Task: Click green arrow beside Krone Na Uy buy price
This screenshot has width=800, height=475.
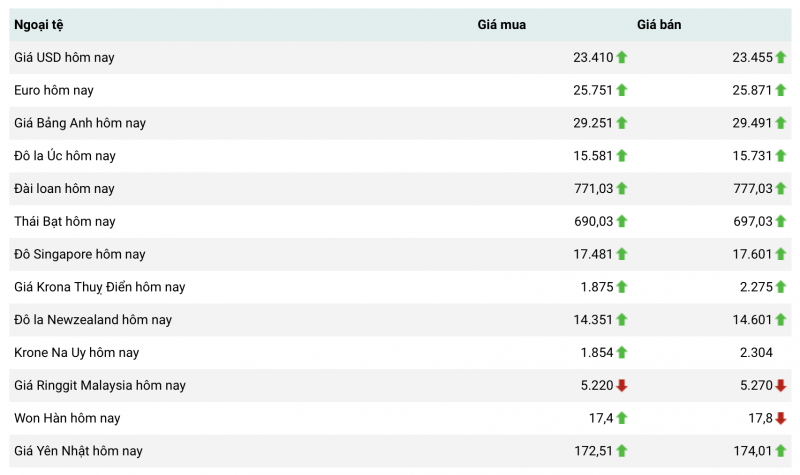Action: 622,353
